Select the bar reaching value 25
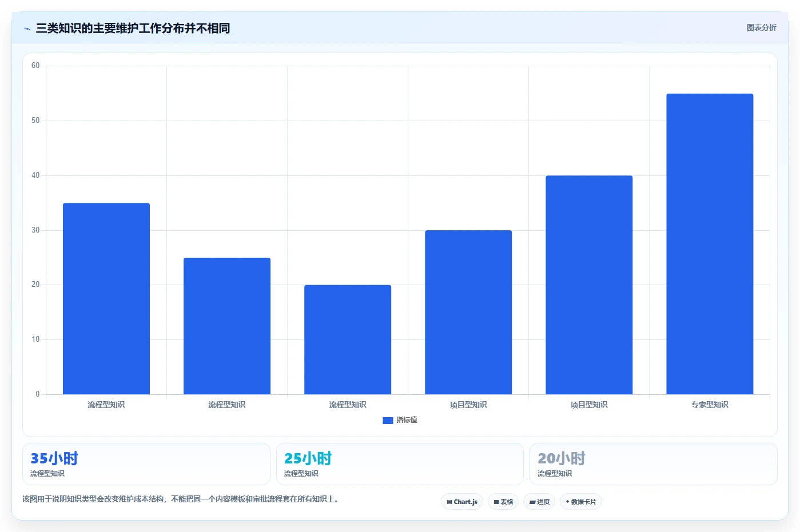The image size is (800, 532). (227, 326)
